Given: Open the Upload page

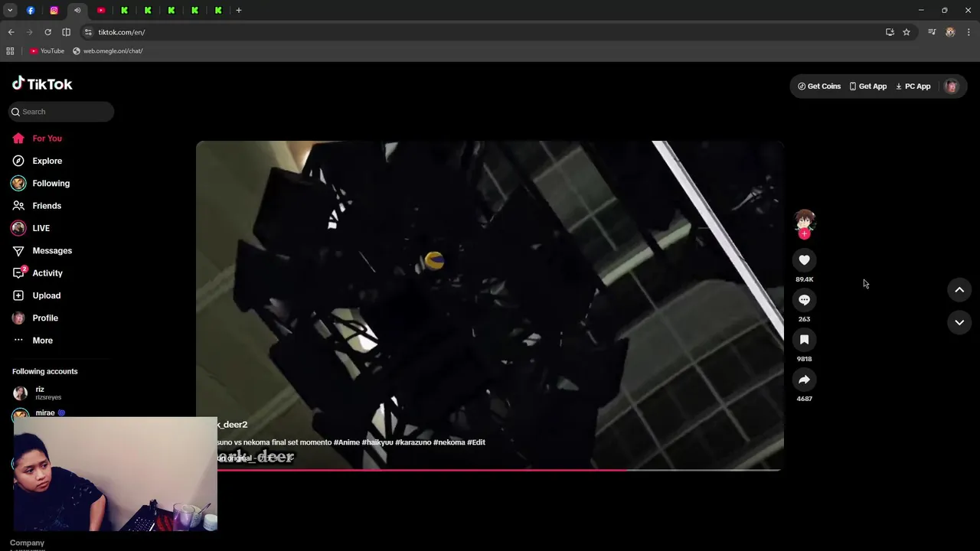Looking at the screenshot, I should coord(36,295).
